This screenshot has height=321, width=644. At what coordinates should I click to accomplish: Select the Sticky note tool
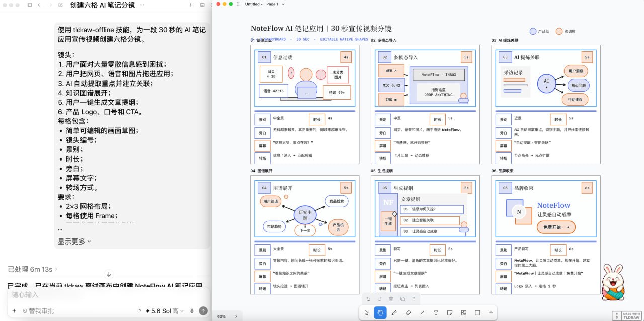tap(450, 312)
